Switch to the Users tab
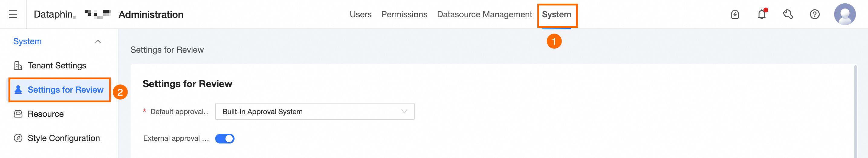This screenshot has width=868, height=158. [x=360, y=15]
